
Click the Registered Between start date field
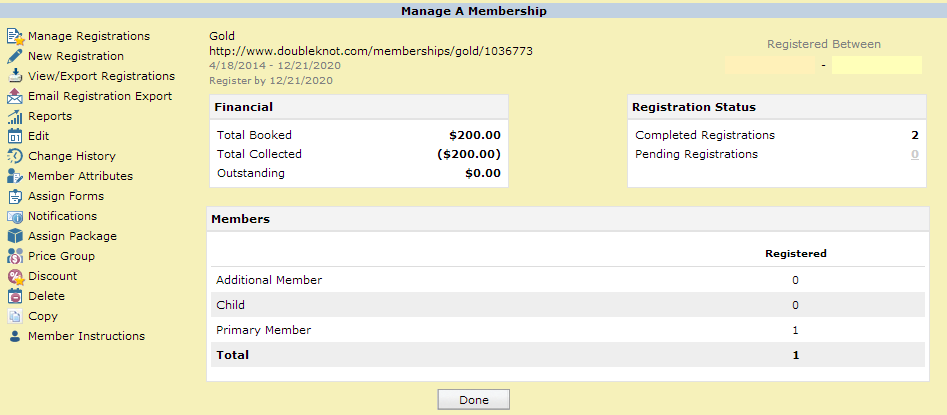pyautogui.click(x=770, y=65)
